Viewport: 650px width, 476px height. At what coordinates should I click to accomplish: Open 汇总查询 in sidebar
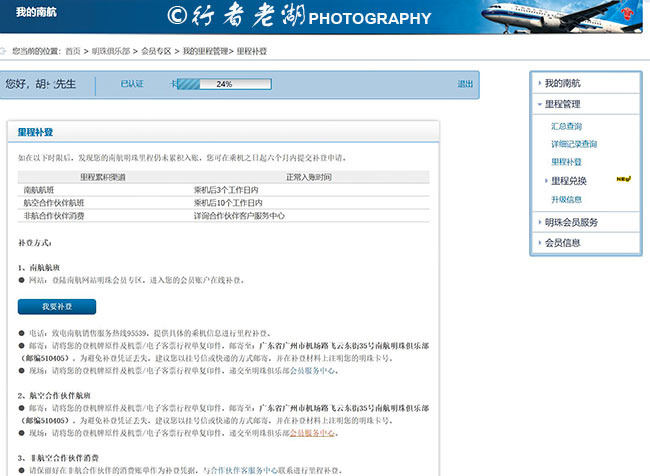click(567, 126)
